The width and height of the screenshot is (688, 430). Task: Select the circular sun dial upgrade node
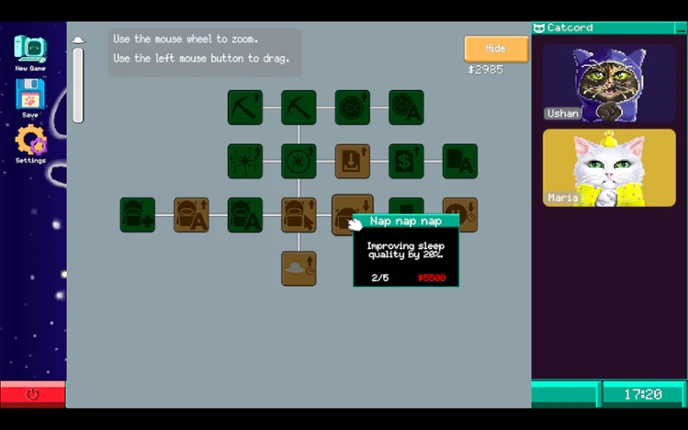click(x=299, y=161)
